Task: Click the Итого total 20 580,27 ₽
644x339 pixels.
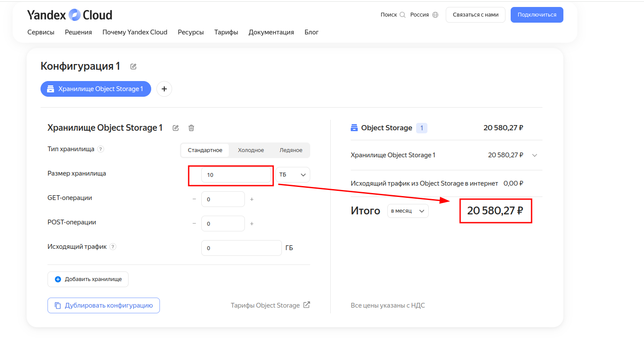Action: [495, 211]
